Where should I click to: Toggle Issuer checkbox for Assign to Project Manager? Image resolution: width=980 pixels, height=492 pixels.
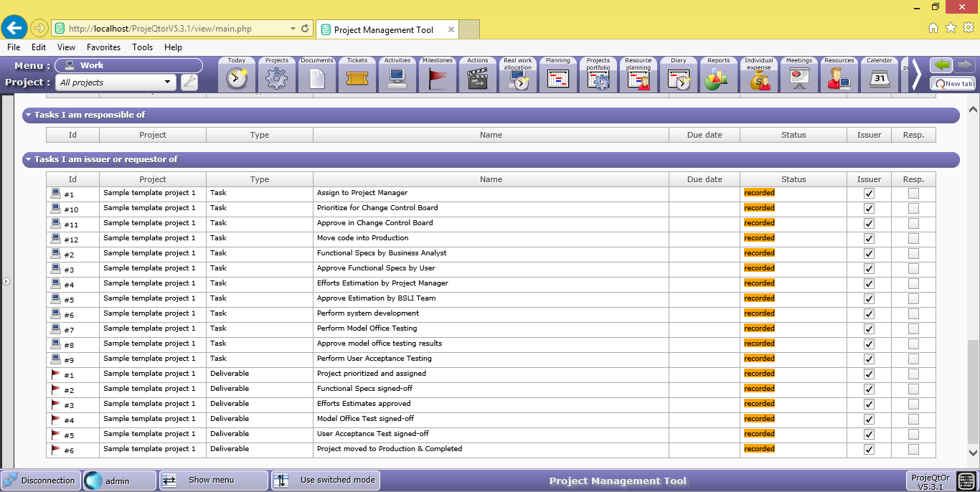click(869, 194)
